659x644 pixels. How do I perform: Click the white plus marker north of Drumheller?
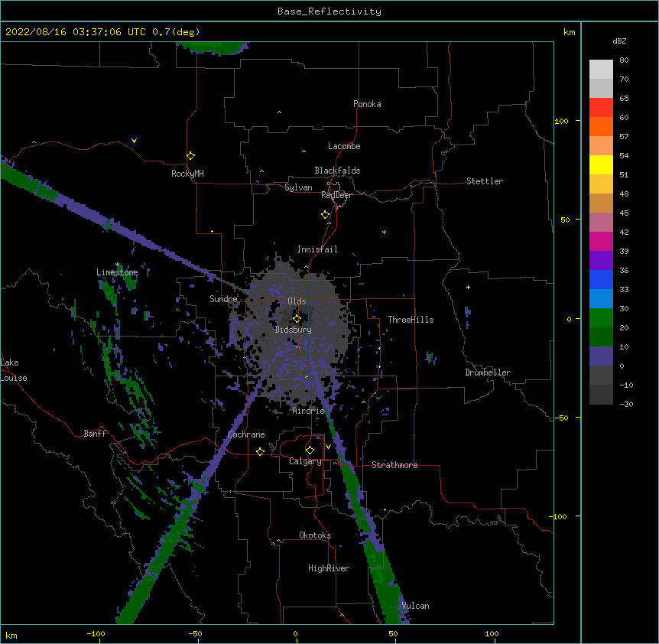(468, 287)
